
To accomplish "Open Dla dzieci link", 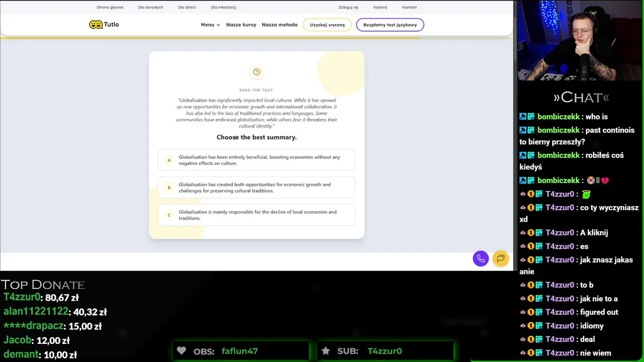I will pyautogui.click(x=187, y=8).
